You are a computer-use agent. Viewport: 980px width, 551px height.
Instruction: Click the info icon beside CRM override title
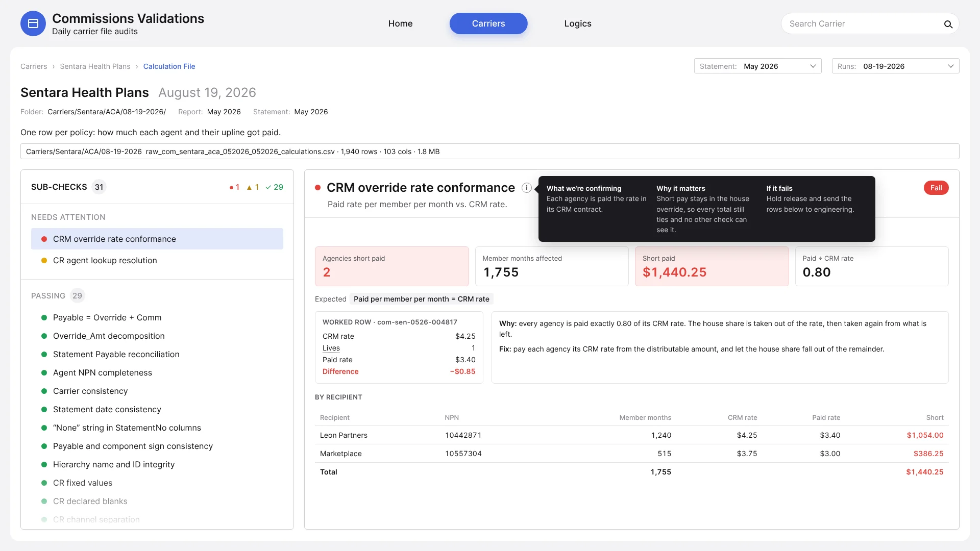pyautogui.click(x=527, y=188)
